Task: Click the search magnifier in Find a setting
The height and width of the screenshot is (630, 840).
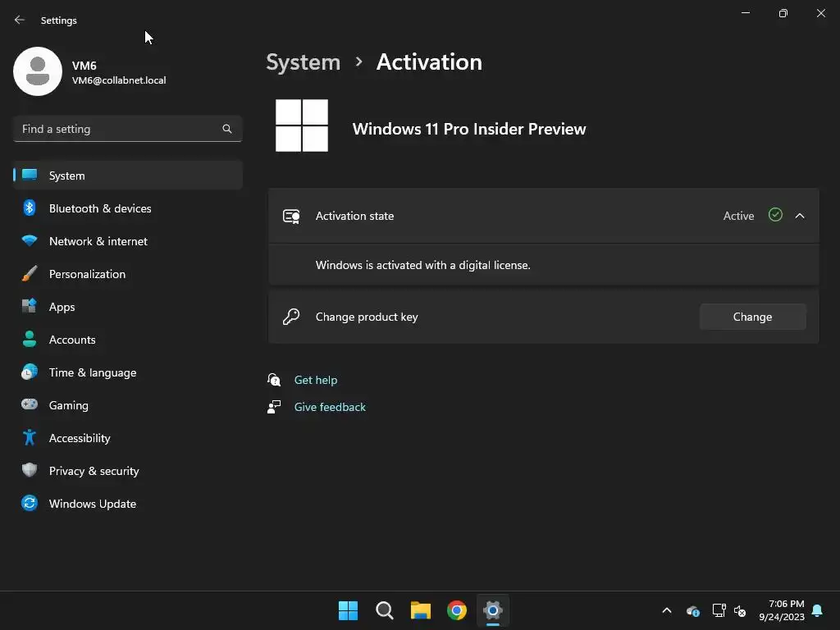Action: click(x=227, y=129)
